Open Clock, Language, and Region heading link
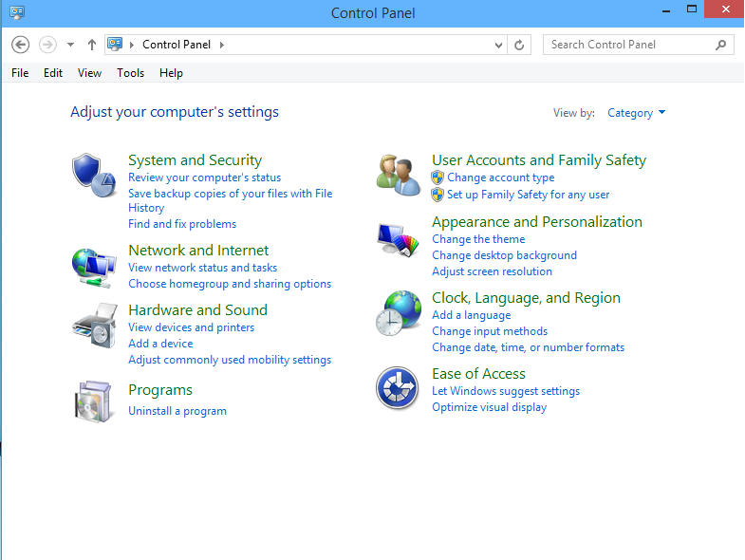The image size is (745, 560). pyautogui.click(x=526, y=298)
